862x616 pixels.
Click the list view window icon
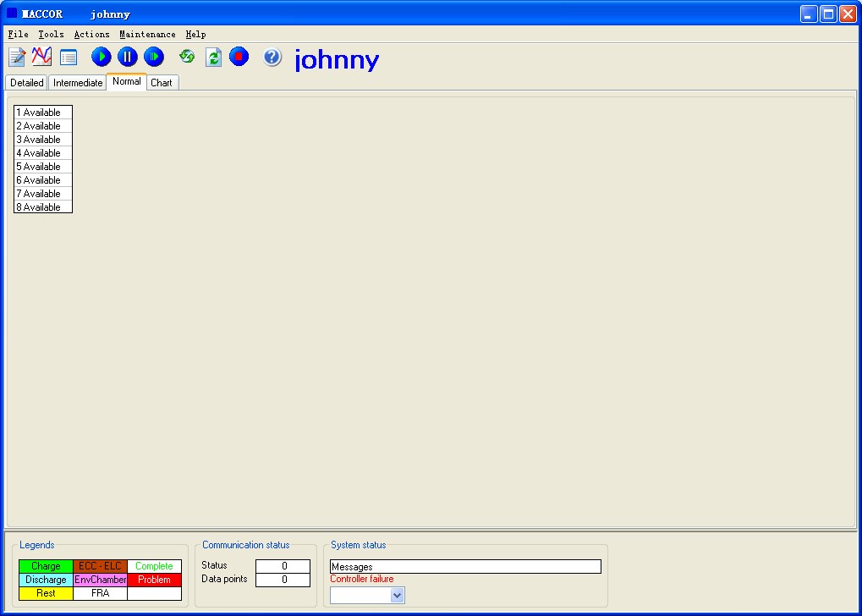[x=69, y=58]
